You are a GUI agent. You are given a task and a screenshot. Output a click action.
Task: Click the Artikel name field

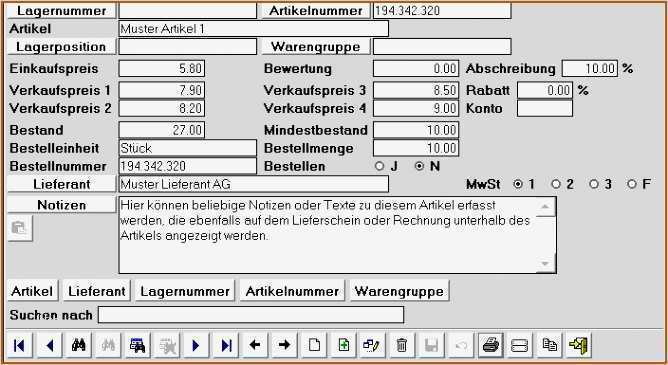click(253, 29)
